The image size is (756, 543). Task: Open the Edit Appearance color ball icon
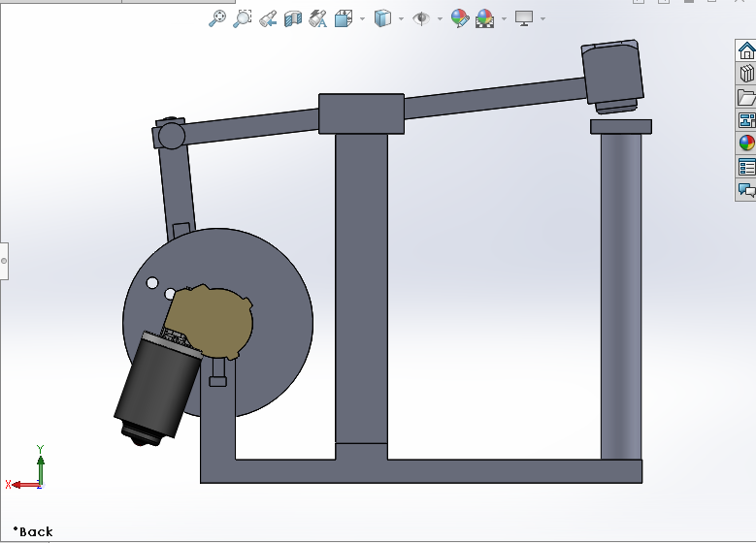coord(459,18)
